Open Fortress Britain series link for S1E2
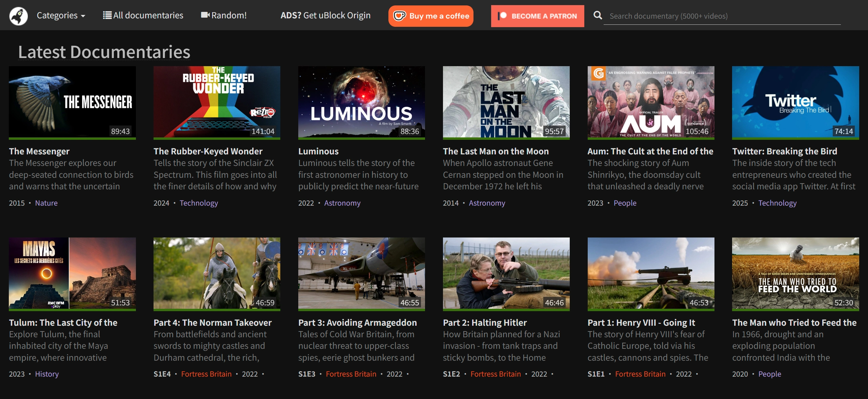This screenshot has height=399, width=868. pyautogui.click(x=496, y=374)
